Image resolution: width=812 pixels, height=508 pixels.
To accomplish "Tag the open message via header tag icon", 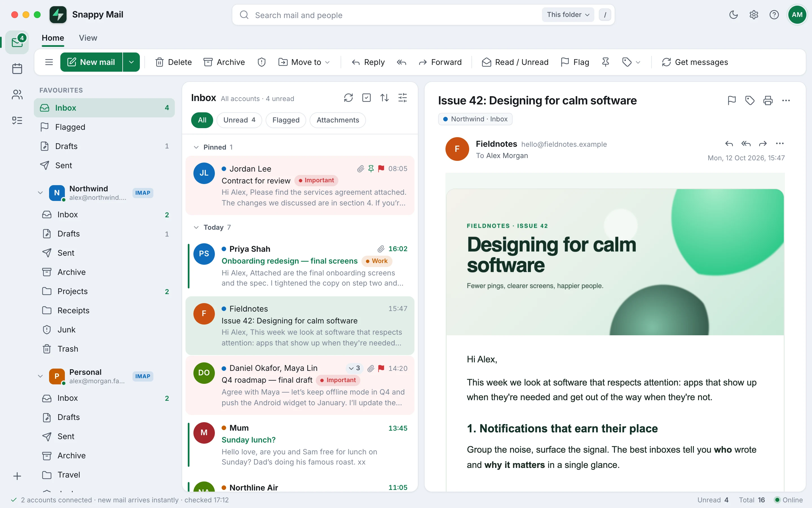I will [750, 100].
